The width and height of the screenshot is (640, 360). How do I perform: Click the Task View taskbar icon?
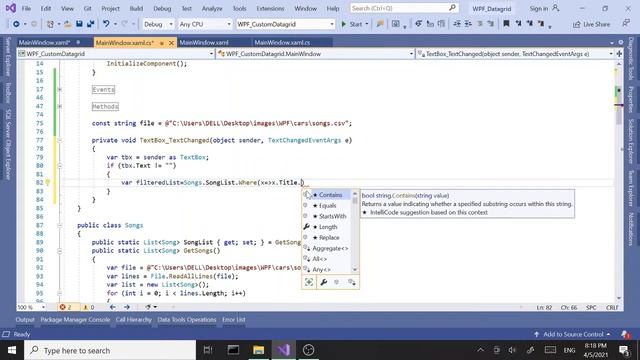pos(208,350)
